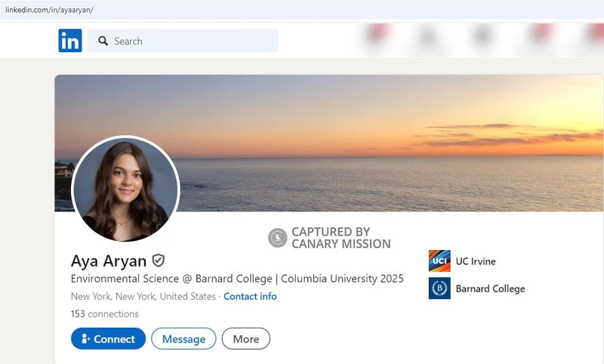Open the More options button

pos(246,338)
